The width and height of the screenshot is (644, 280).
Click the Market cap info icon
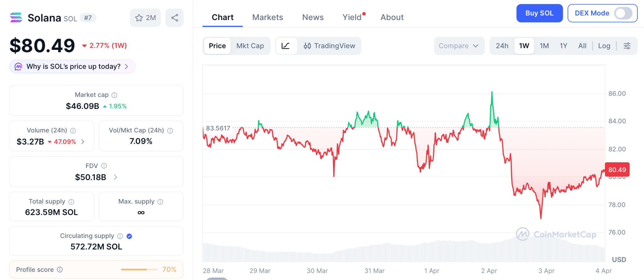[114, 95]
